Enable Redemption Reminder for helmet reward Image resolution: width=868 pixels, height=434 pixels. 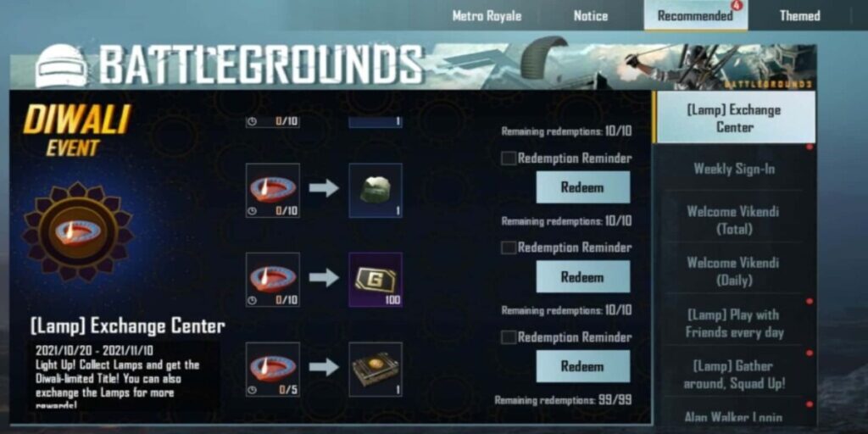tap(509, 159)
